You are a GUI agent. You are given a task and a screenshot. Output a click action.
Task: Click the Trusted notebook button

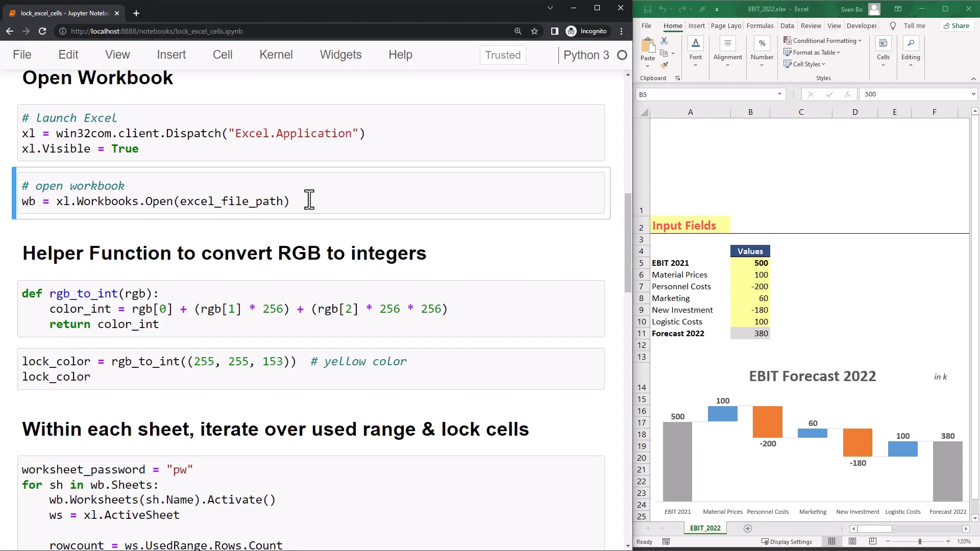click(x=502, y=55)
